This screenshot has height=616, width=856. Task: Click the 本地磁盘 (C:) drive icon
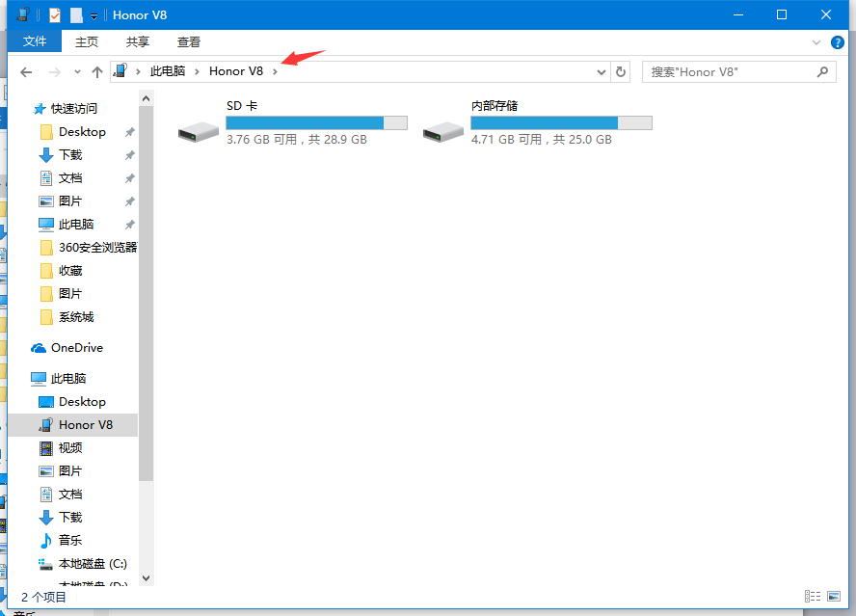point(45,564)
